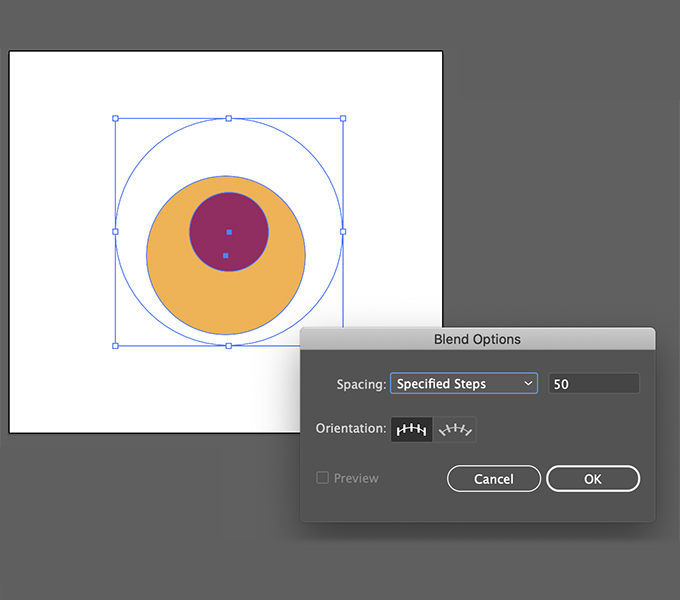This screenshot has width=680, height=600.
Task: Click the top-right selection handle
Action: (x=343, y=118)
